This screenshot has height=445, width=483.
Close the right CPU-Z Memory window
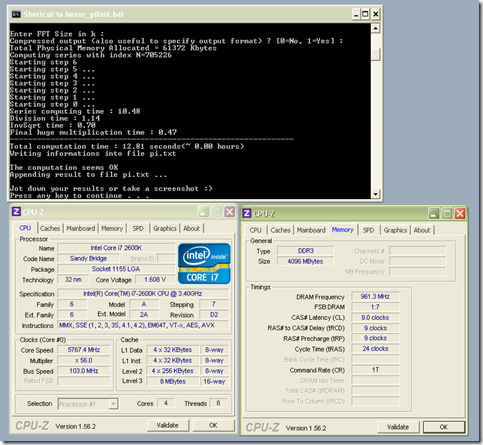(460, 213)
